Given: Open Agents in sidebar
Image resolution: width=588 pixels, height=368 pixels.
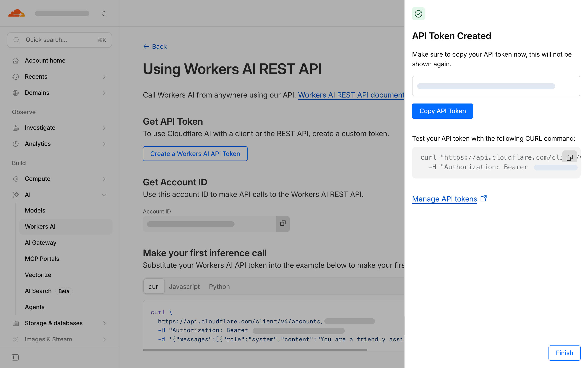Looking at the screenshot, I should click(x=34, y=307).
